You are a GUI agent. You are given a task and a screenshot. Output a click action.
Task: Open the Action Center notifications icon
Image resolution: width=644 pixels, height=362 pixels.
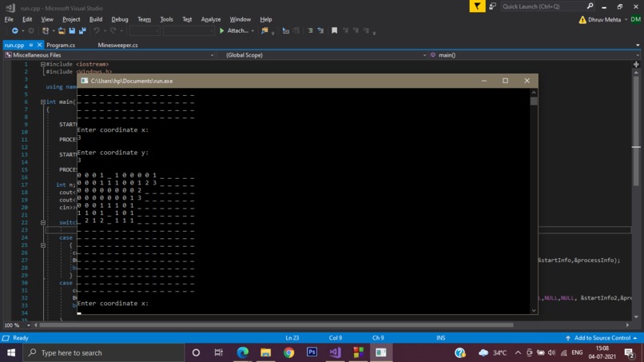[x=629, y=352]
